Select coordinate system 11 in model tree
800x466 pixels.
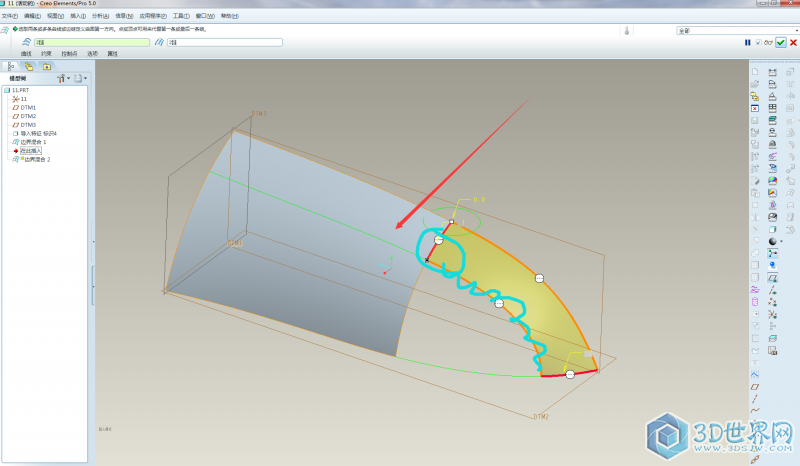pos(19,99)
